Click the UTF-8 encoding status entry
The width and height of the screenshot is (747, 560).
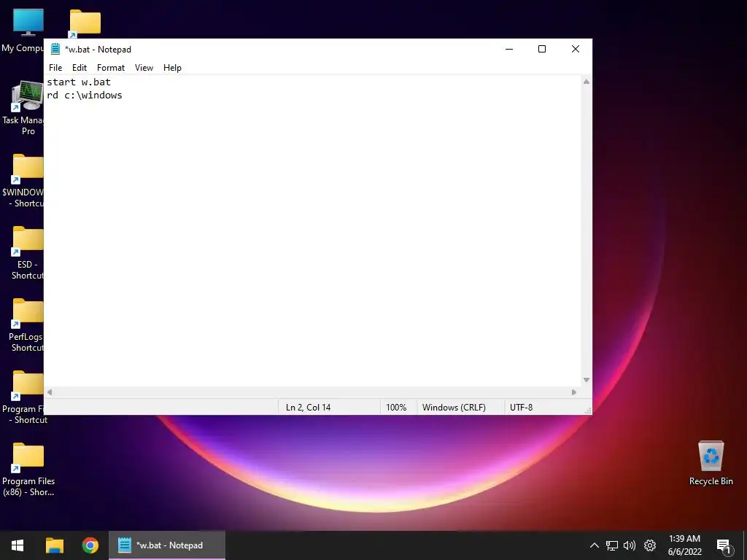tap(521, 407)
